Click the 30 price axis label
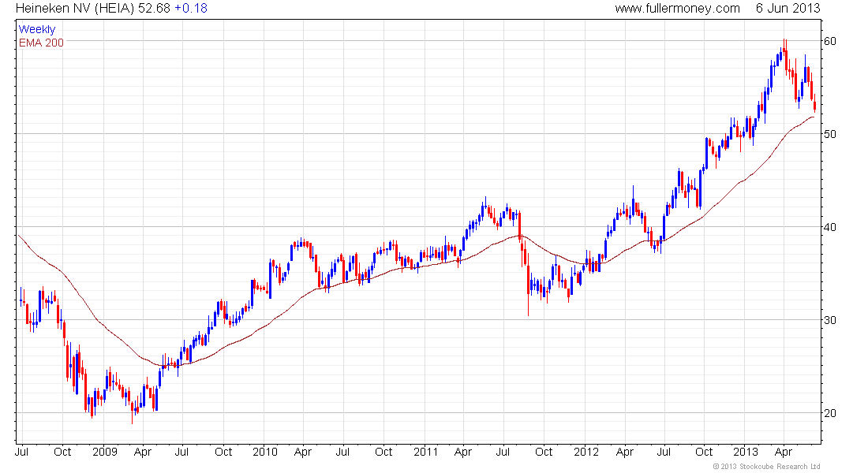The image size is (868, 473). click(830, 320)
